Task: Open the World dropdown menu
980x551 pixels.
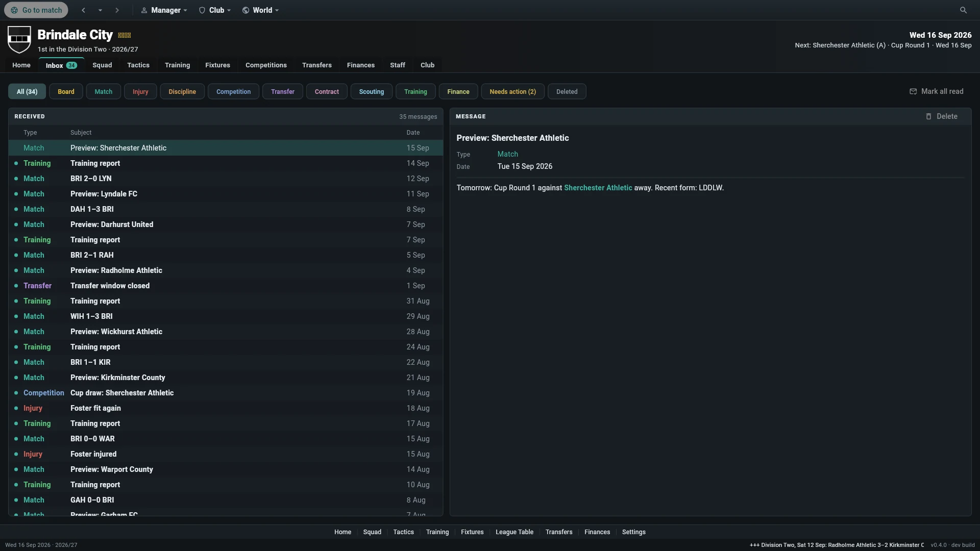Action: click(x=261, y=10)
